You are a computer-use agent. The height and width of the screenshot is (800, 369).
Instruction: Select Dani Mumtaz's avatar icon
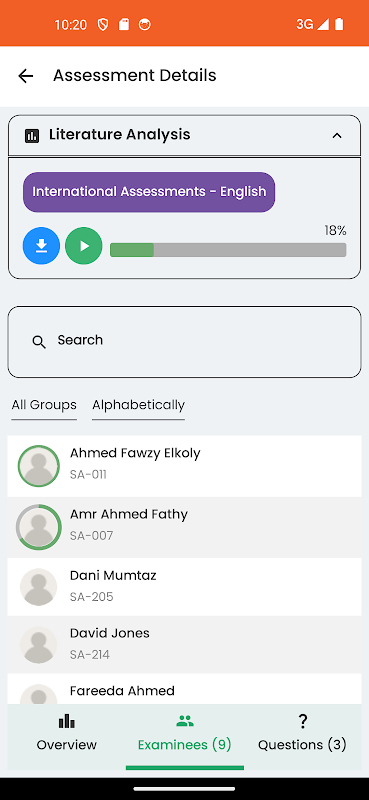click(x=39, y=587)
